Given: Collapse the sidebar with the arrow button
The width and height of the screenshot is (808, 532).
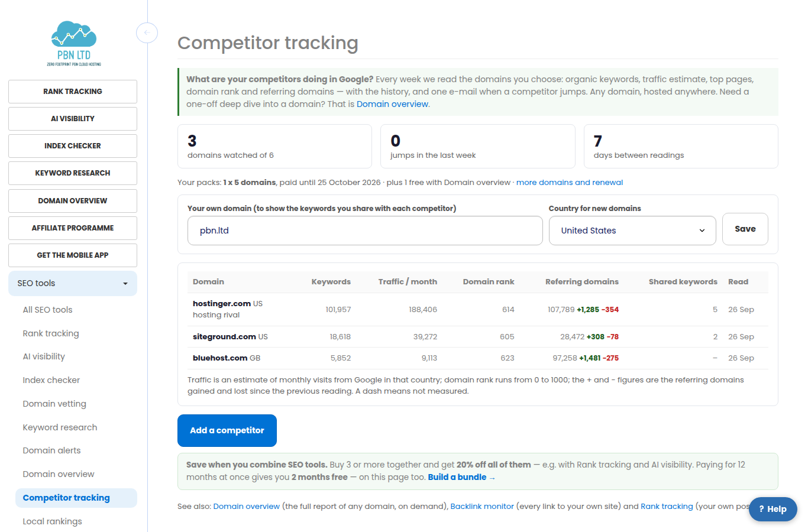Looking at the screenshot, I should [147, 32].
